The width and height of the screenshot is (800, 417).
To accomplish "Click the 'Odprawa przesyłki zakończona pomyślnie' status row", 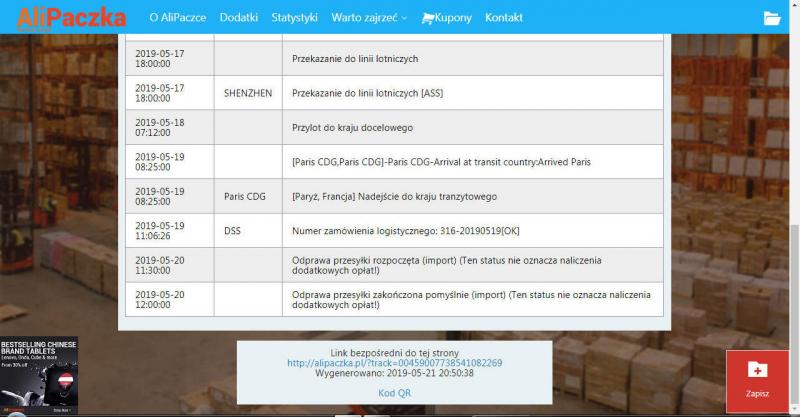I will point(471,299).
